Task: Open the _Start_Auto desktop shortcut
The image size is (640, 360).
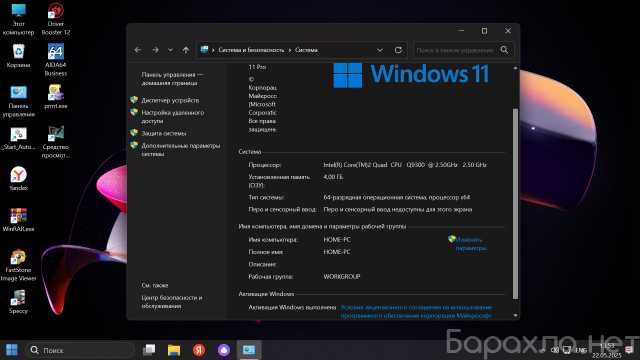Action: 18,138
